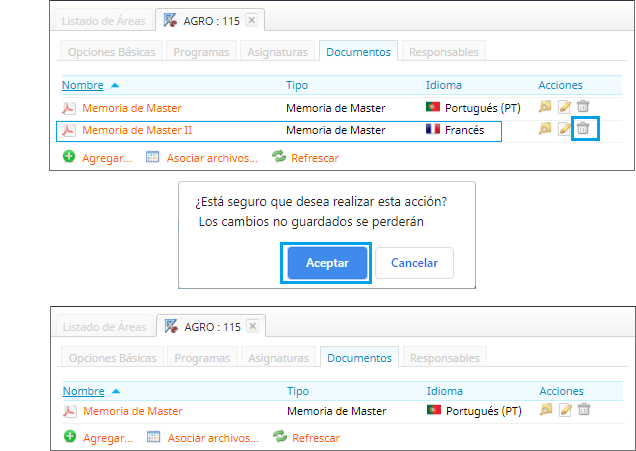
Task: Click Francés language cell
Action: [x=464, y=130]
